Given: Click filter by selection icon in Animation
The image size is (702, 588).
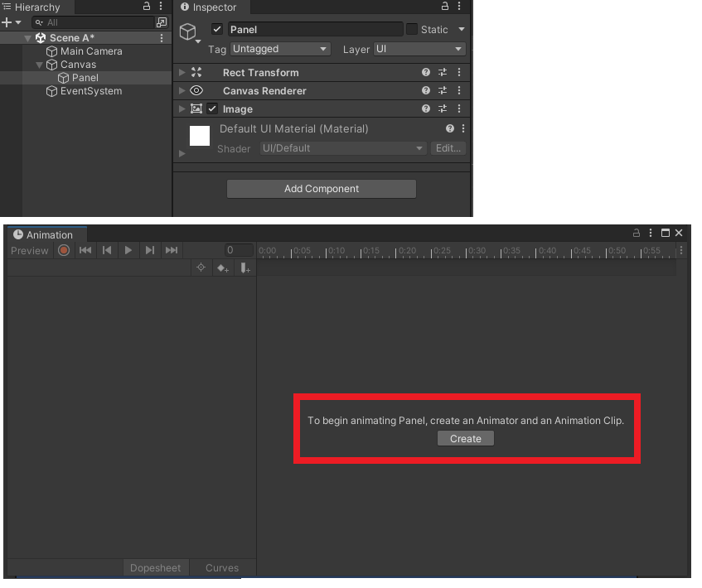Looking at the screenshot, I should pyautogui.click(x=201, y=267).
